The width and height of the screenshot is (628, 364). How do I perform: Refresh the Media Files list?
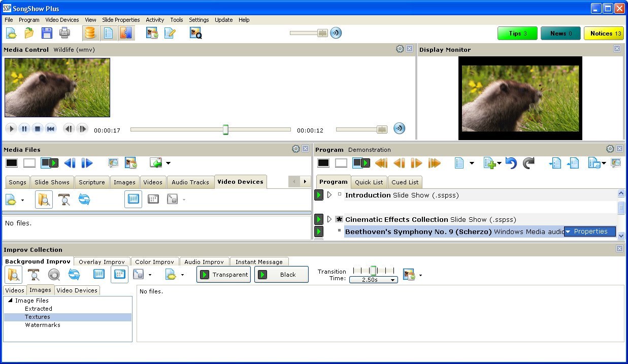tap(84, 200)
